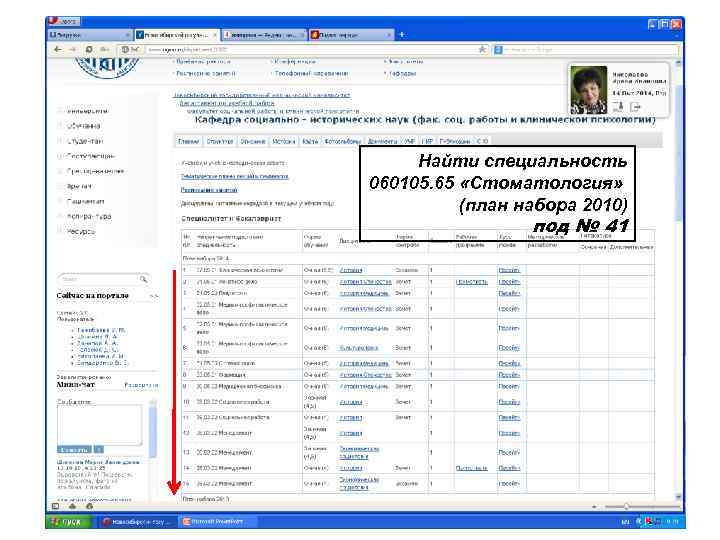This screenshot has height=540, width=720.
Task: Select row 10 Социальная работа specialty text
Action: [x=233, y=402]
